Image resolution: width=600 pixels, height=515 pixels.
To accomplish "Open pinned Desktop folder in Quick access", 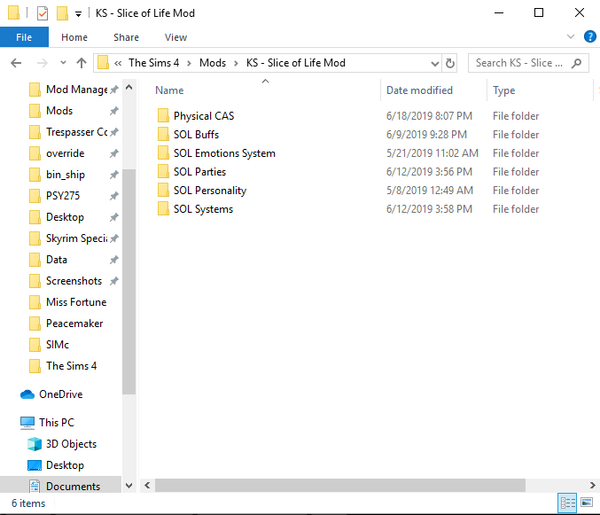I will [x=65, y=217].
